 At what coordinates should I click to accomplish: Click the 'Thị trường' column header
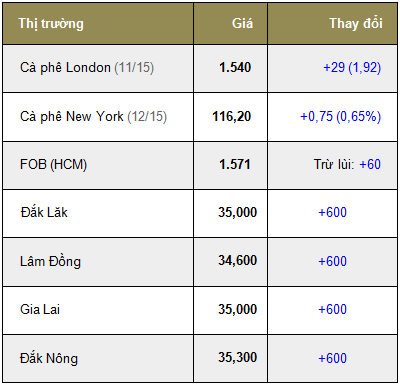51,24
